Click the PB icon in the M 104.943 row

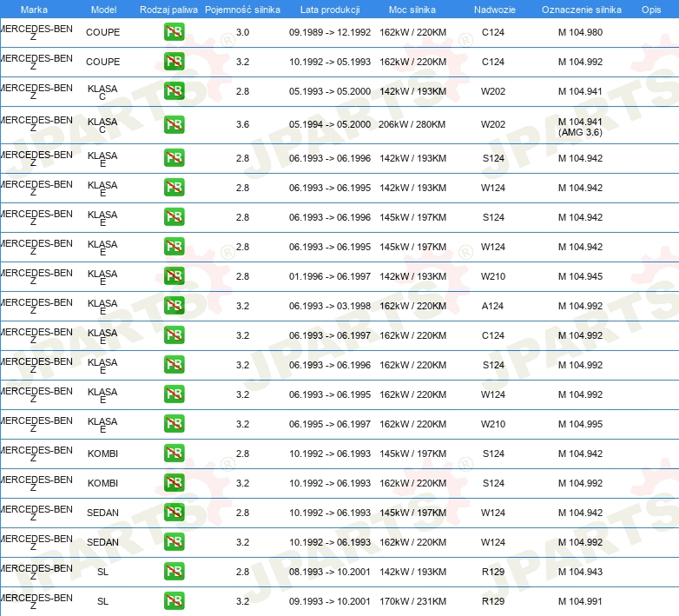[x=175, y=572]
